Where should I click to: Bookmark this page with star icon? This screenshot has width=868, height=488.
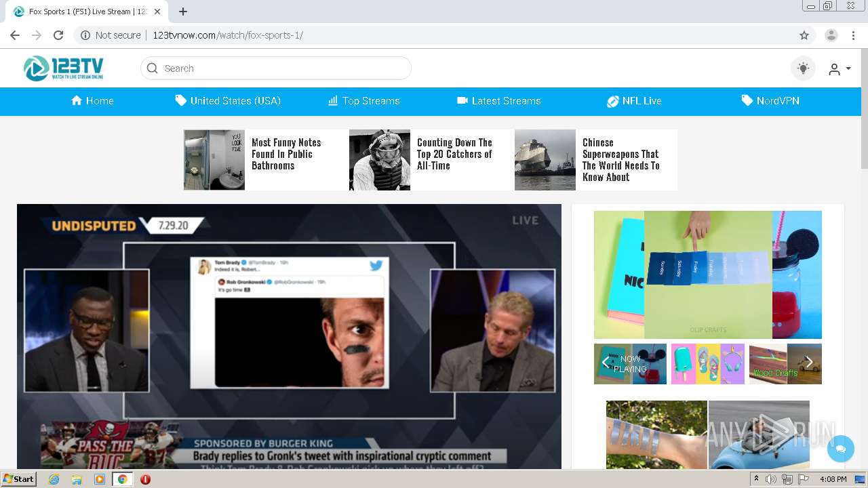pos(804,35)
